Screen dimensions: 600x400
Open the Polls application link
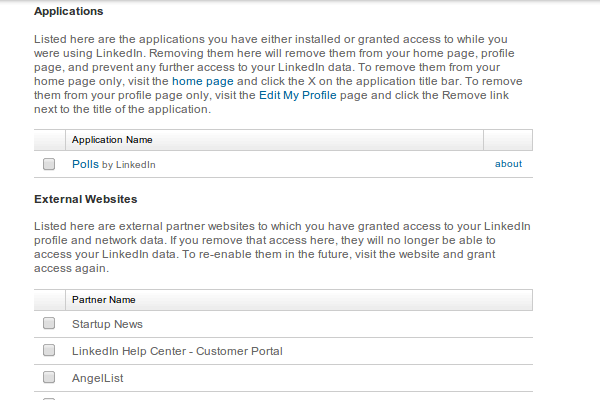click(x=85, y=164)
